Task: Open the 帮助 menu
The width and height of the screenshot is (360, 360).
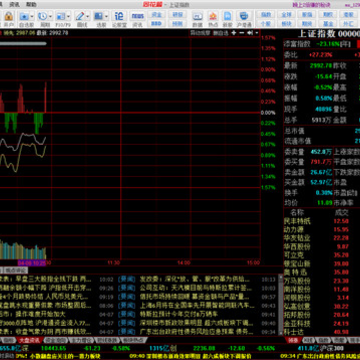Action: [x=31, y=4]
